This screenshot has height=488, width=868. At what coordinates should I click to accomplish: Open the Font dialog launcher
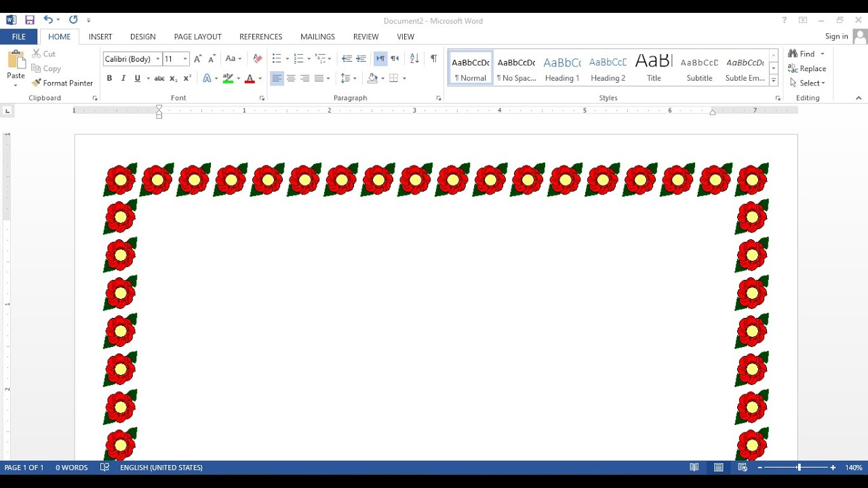tap(262, 98)
